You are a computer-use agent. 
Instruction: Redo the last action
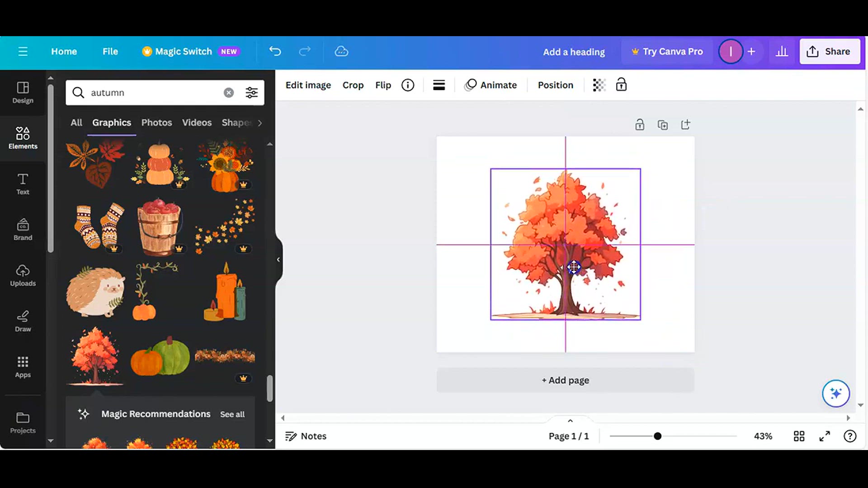305,52
